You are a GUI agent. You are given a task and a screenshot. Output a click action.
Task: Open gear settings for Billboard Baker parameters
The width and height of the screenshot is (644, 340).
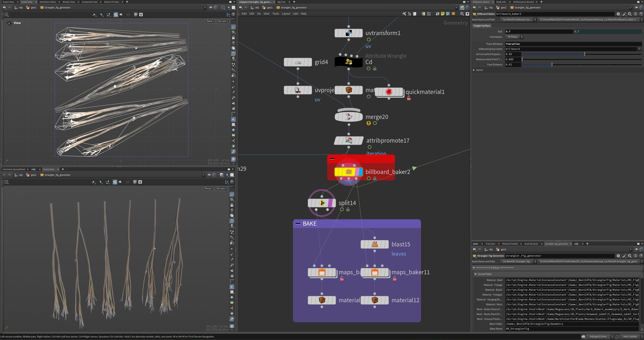coord(618,14)
